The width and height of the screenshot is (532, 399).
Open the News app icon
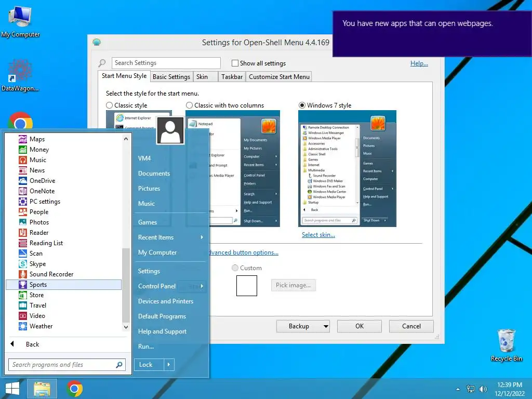click(x=23, y=170)
